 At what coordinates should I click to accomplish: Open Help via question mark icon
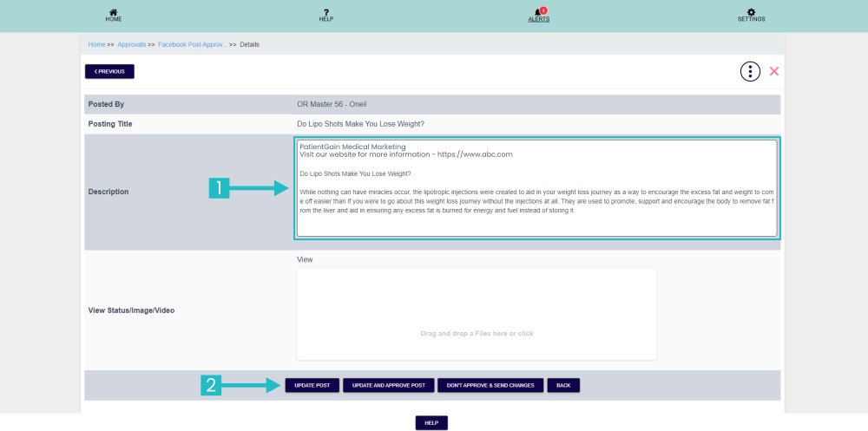[x=326, y=11]
